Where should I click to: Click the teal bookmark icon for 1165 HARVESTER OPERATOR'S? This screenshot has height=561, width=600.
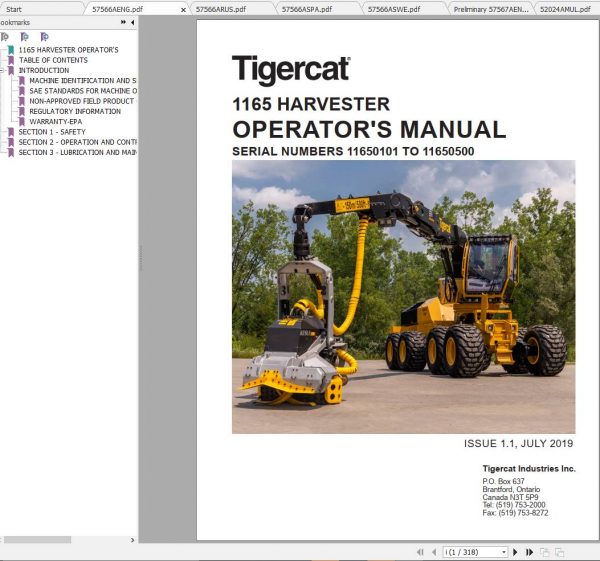(11, 50)
